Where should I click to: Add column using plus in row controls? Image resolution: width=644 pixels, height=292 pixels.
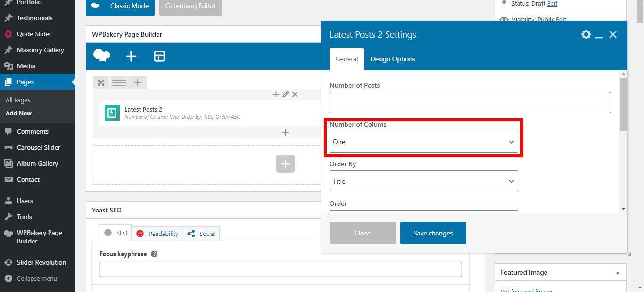(138, 82)
